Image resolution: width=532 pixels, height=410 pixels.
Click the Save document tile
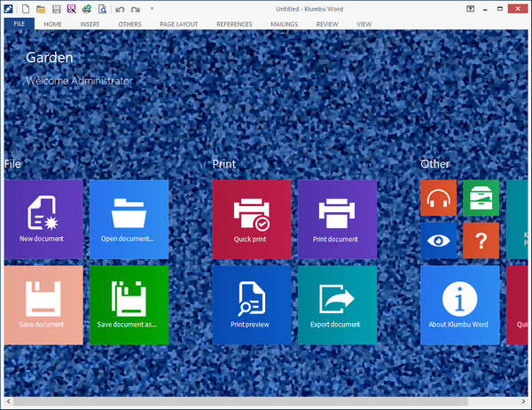point(43,305)
